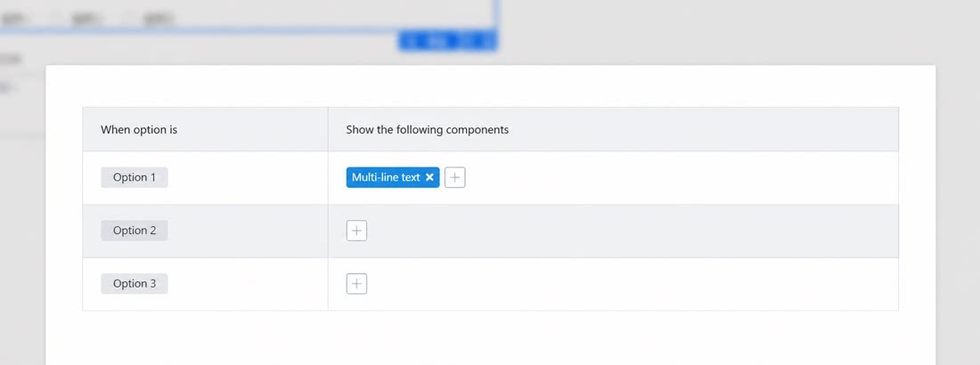This screenshot has height=365, width=980.
Task: Click the Option 2 label
Action: click(135, 231)
